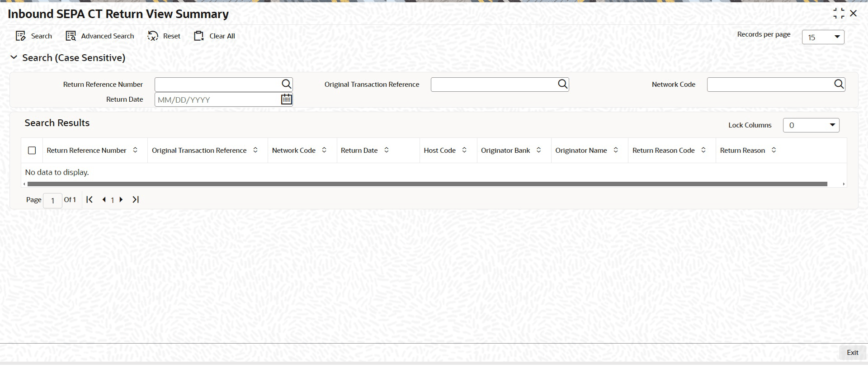This screenshot has height=368, width=868.
Task: Go to the last page
Action: 136,199
